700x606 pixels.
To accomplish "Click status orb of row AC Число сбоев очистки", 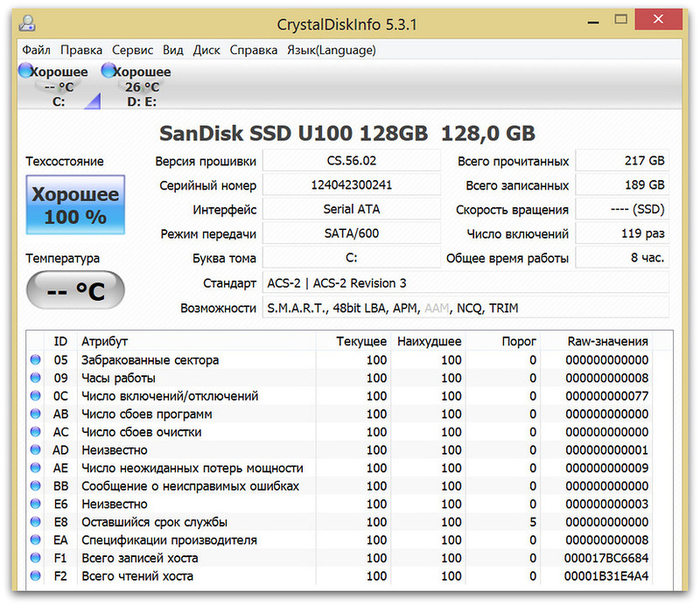I will tap(35, 431).
